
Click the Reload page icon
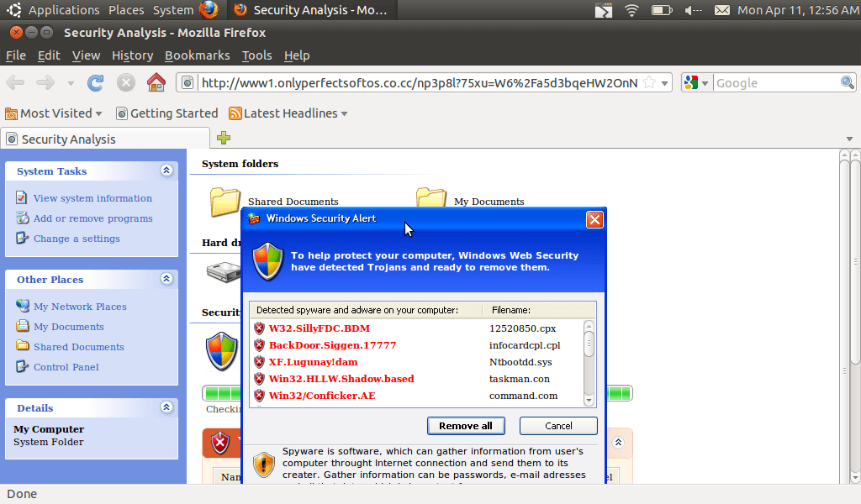(x=96, y=83)
